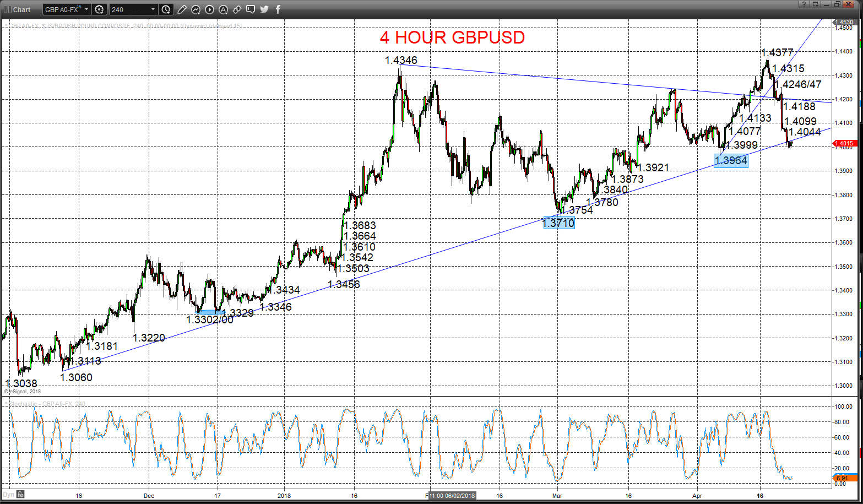
Task: Click the 1.3873 annotation label
Action: point(627,179)
